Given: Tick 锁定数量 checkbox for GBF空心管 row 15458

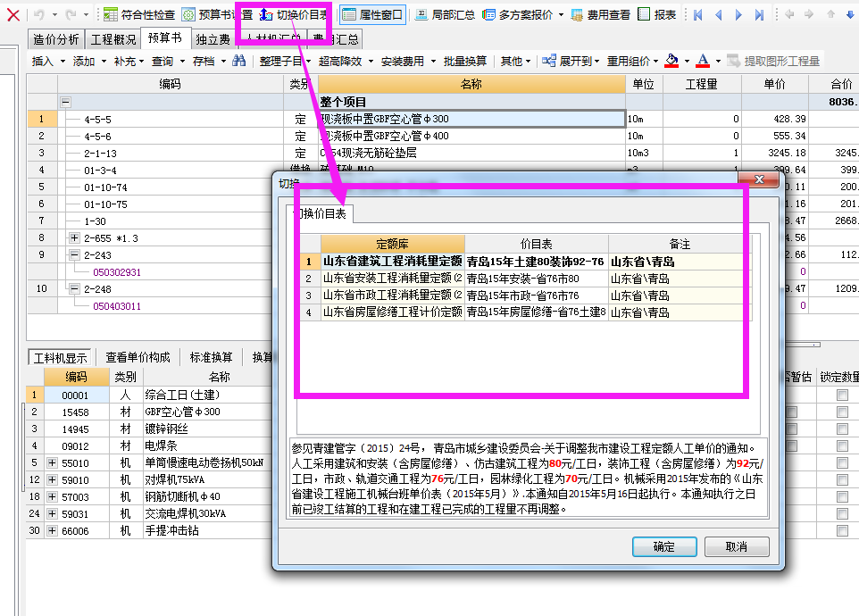Looking at the screenshot, I should (x=843, y=412).
